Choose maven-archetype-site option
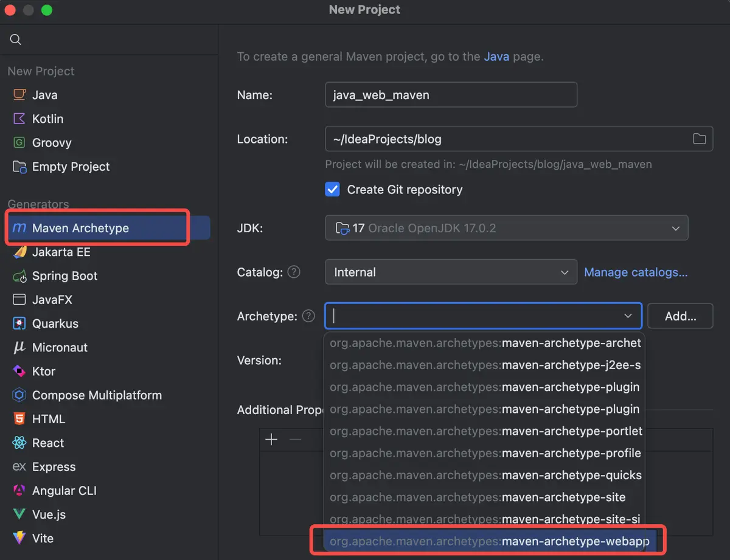This screenshot has height=560, width=730. tap(484, 497)
